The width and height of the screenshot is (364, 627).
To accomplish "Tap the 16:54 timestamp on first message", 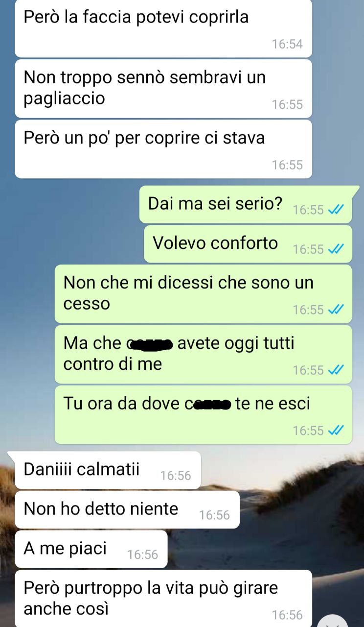I will pyautogui.click(x=287, y=44).
